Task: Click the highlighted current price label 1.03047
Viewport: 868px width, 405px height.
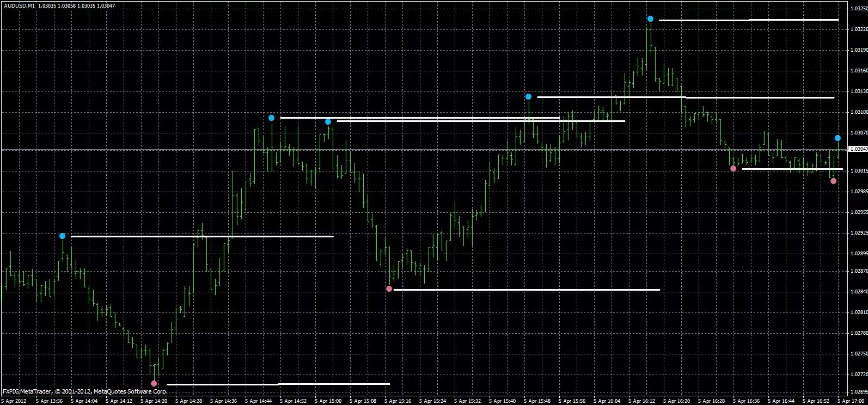Action: (x=858, y=149)
